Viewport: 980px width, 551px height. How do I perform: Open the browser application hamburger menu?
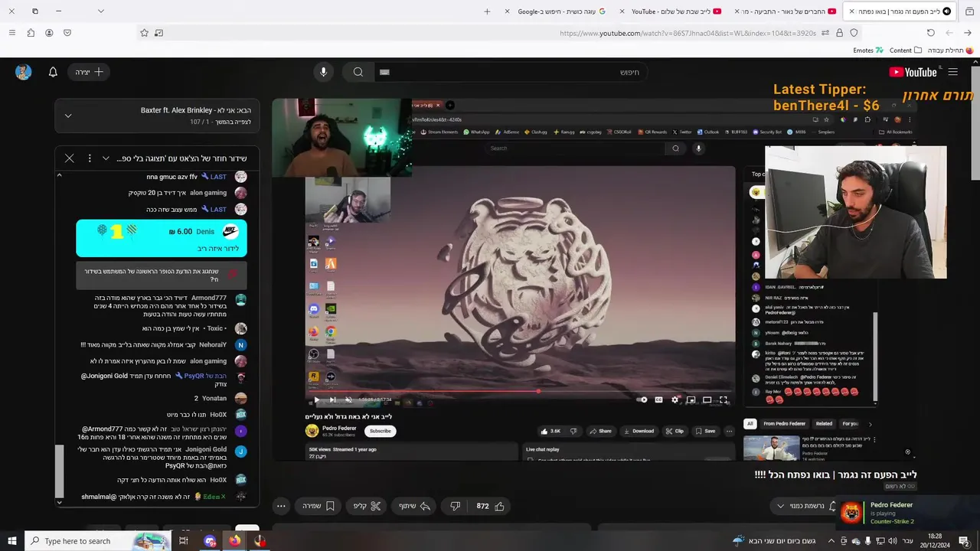pyautogui.click(x=11, y=33)
